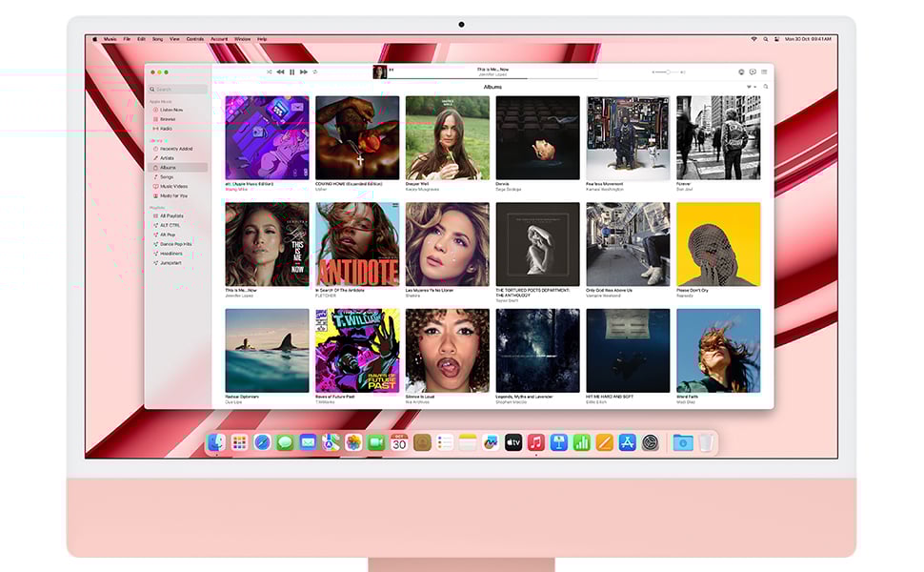This screenshot has width=924, height=572.
Task: Open Launchpad from the Dock
Action: point(239,442)
